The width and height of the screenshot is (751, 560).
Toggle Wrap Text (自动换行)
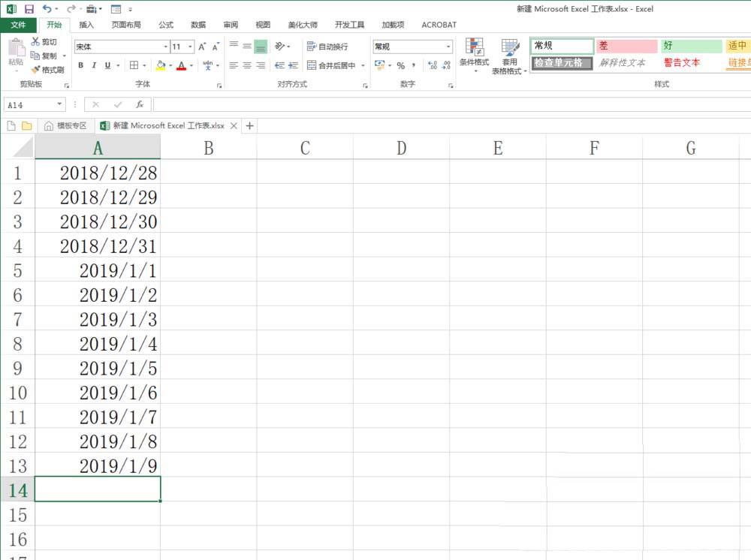(327, 47)
